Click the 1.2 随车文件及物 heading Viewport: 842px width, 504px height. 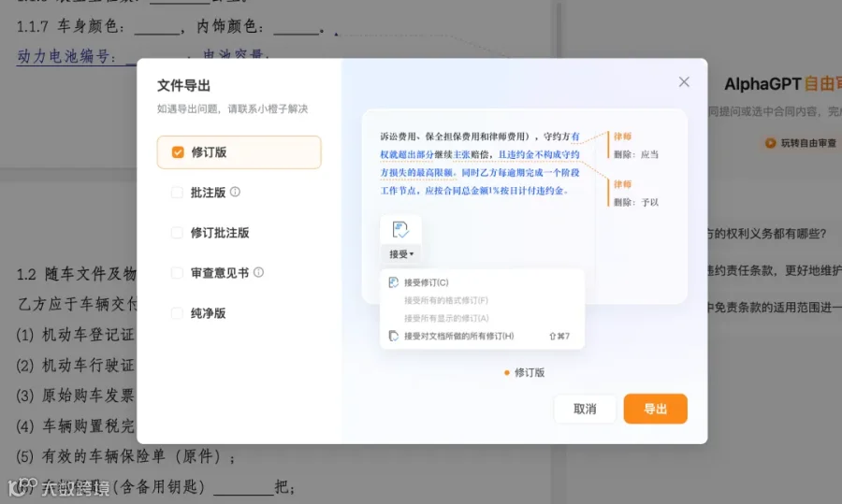click(77, 274)
